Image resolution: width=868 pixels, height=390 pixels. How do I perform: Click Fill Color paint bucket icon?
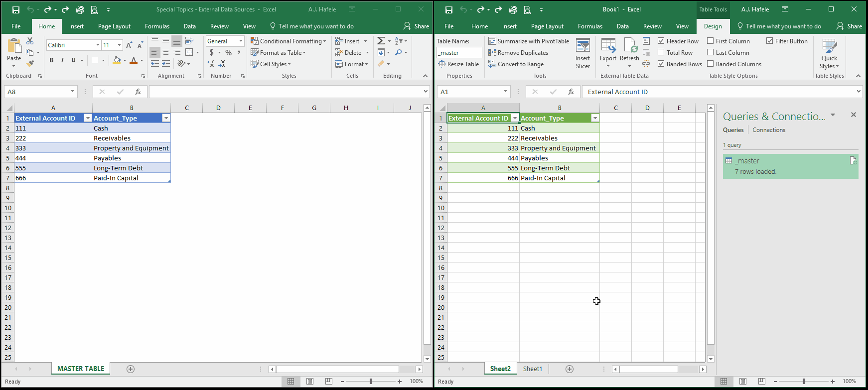pyautogui.click(x=117, y=60)
